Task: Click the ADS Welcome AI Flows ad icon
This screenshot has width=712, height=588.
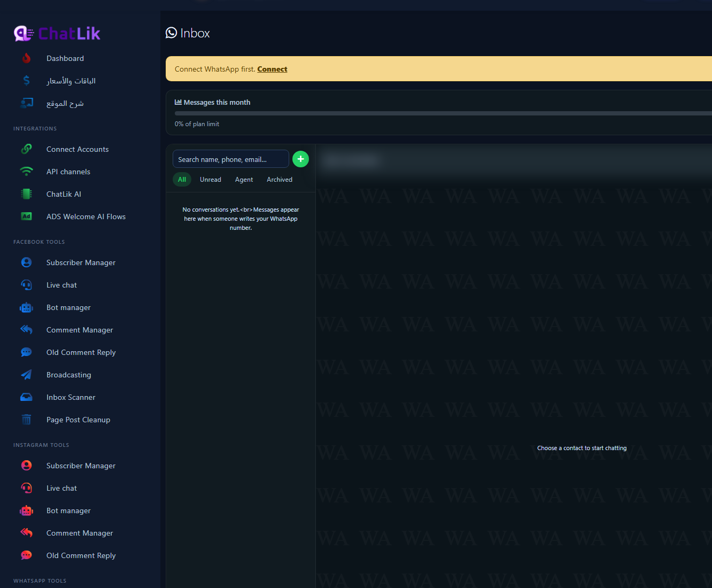Action: [x=26, y=216]
